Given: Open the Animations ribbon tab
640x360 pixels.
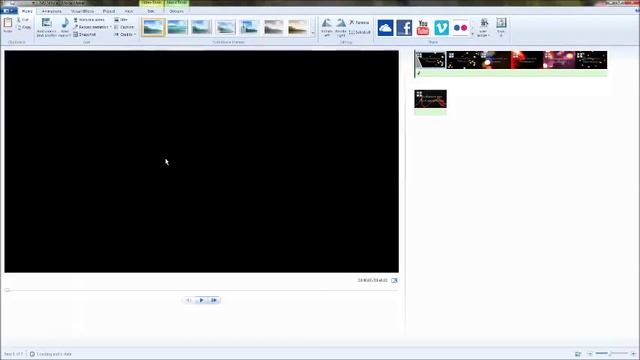Looking at the screenshot, I should (52, 11).
